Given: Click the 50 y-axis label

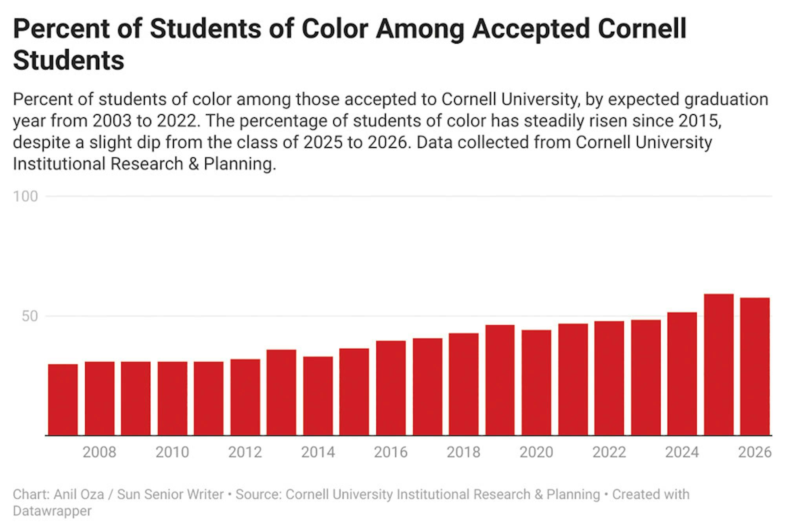Looking at the screenshot, I should click(x=30, y=316).
